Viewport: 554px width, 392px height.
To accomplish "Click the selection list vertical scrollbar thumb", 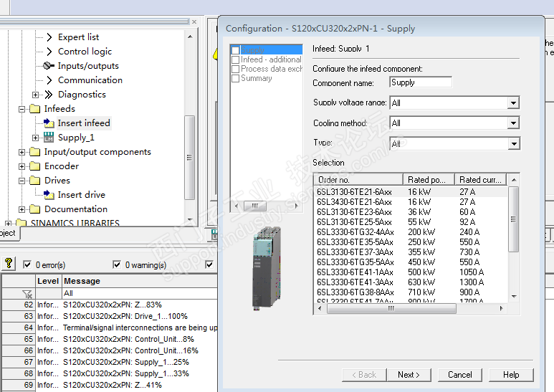I will 513,219.
